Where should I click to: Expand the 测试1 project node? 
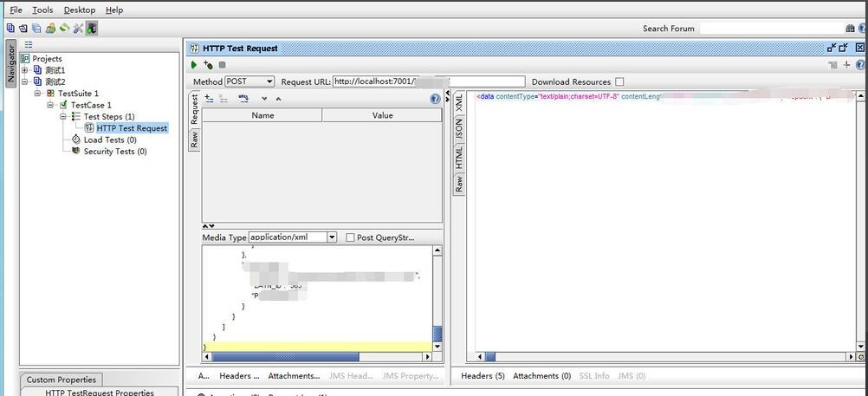click(24, 70)
